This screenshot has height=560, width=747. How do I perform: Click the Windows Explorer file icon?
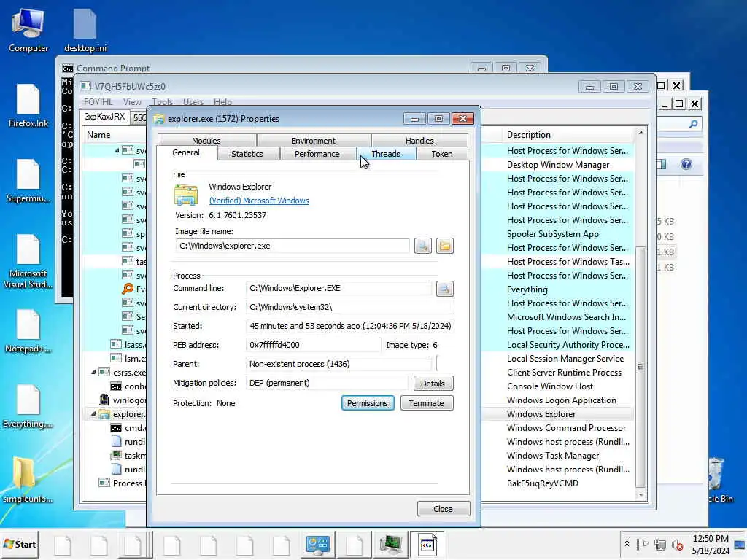(x=186, y=194)
